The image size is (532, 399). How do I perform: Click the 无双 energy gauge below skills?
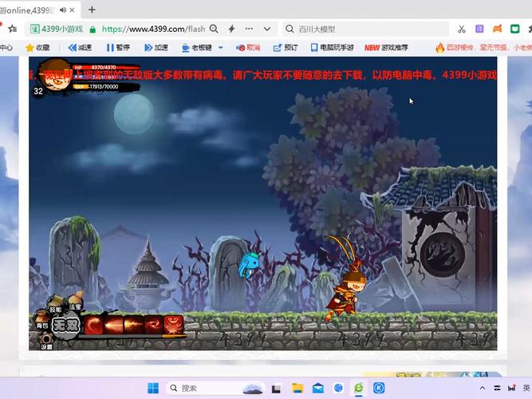pos(134,336)
